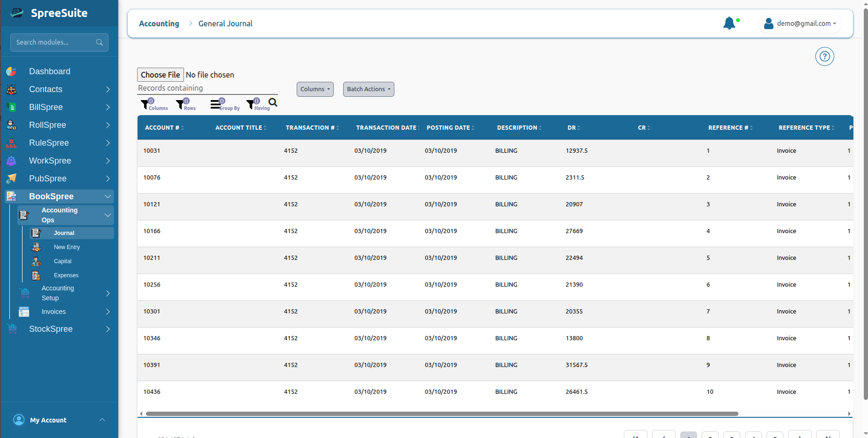Click the New Entry icon
868x438 pixels.
click(36, 247)
